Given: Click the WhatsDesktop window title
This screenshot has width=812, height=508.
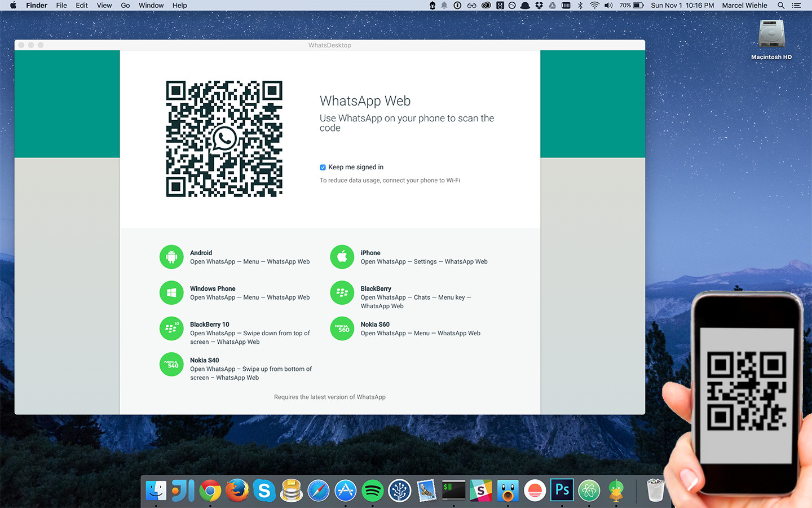Looking at the screenshot, I should tap(330, 45).
